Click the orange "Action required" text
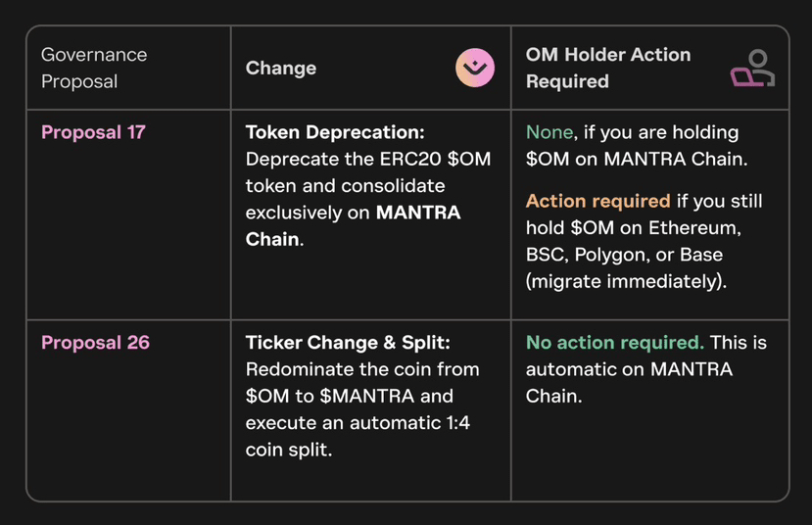 point(597,201)
